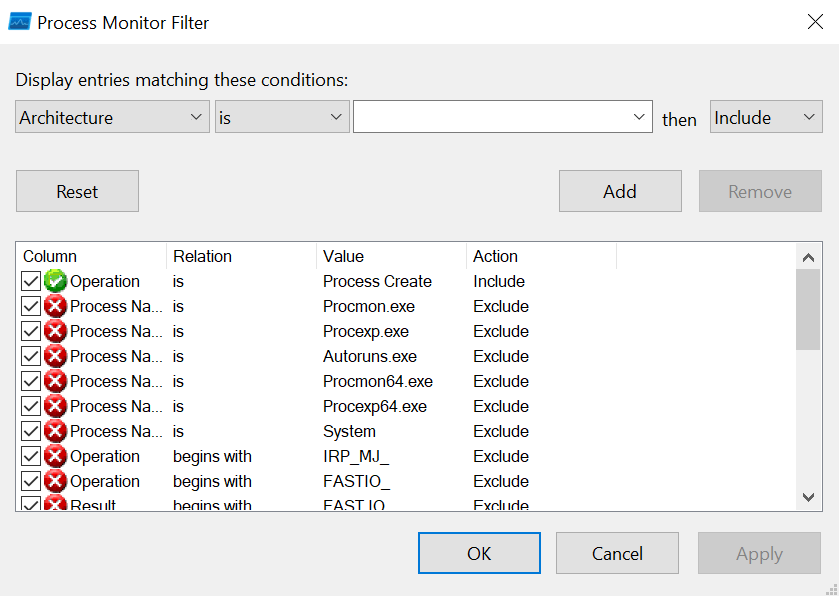Click the Value header in filter list
Screen dimensions: 839x596
[x=391, y=256]
